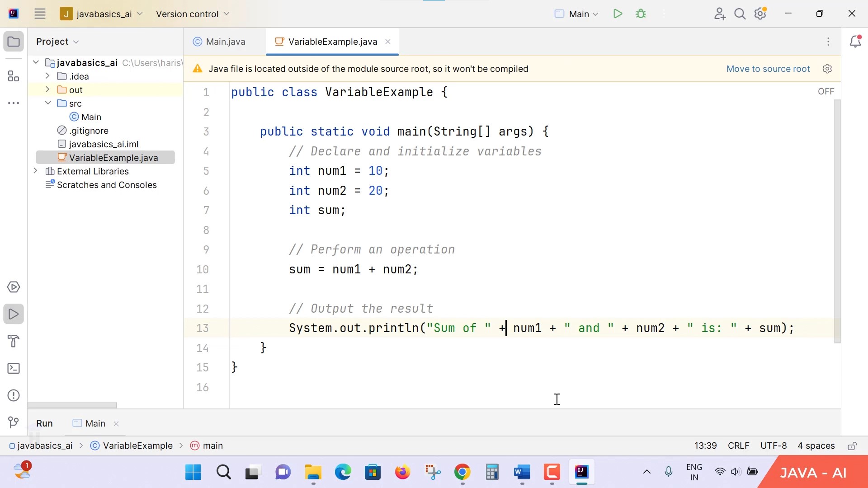Viewport: 868px width, 488px height.
Task: Open the Build tool window with hammer icon
Action: 14,342
